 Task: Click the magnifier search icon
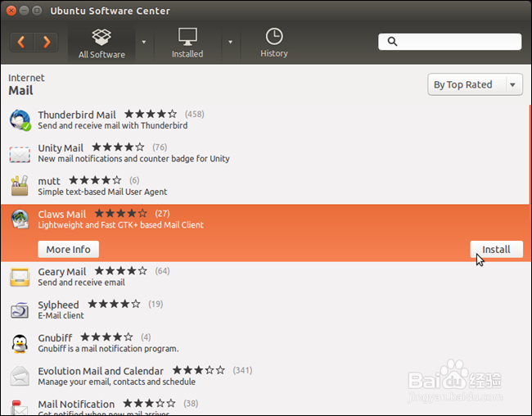[x=392, y=42]
